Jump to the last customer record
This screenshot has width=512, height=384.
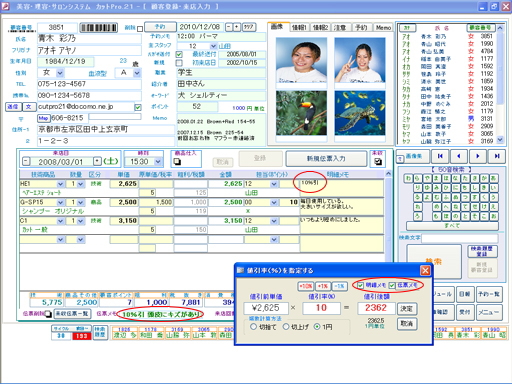point(497,156)
